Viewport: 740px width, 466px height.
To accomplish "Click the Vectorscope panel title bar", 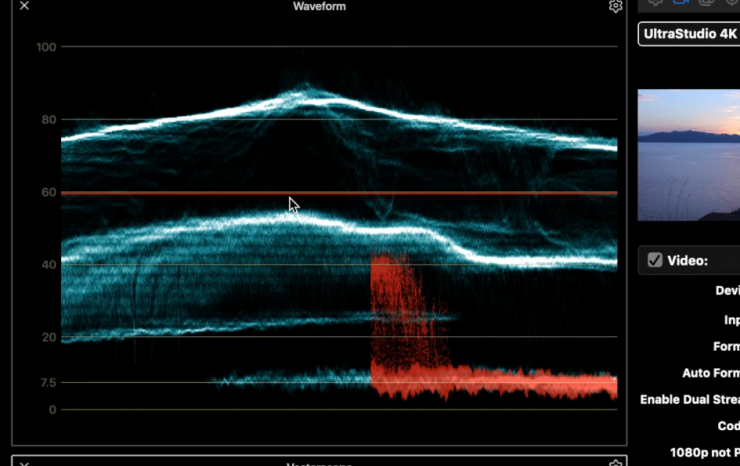I will (x=319, y=463).
